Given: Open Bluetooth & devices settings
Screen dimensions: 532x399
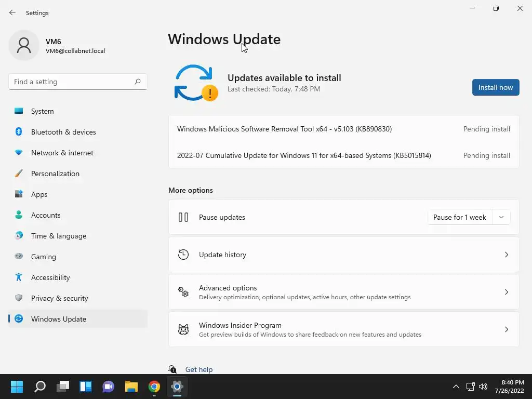Looking at the screenshot, I should (78, 132).
